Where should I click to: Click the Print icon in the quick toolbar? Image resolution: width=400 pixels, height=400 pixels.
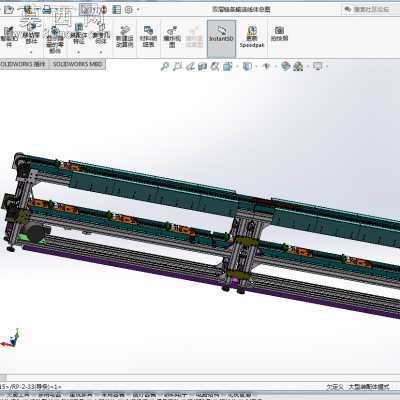coord(47,10)
